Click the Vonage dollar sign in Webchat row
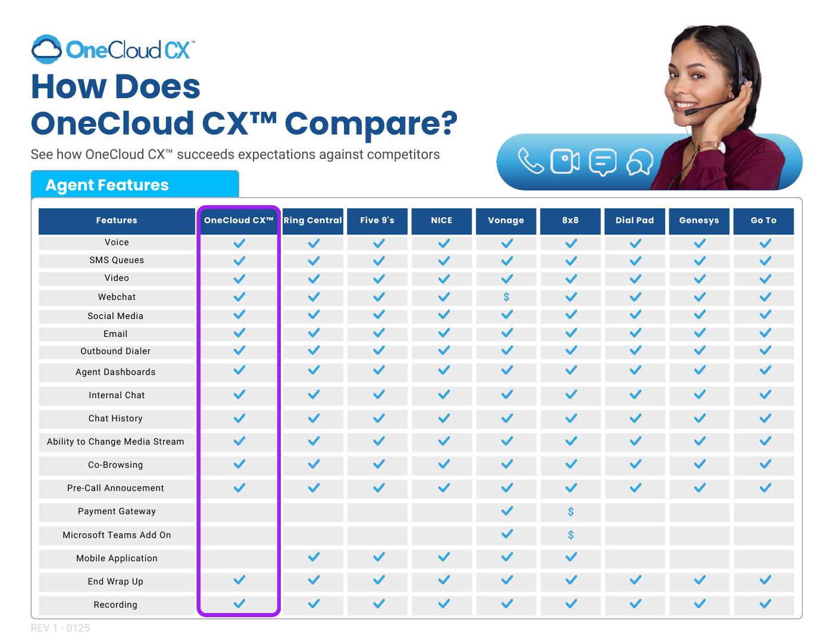Viewport: 833px width, 644px height. pyautogui.click(x=506, y=296)
